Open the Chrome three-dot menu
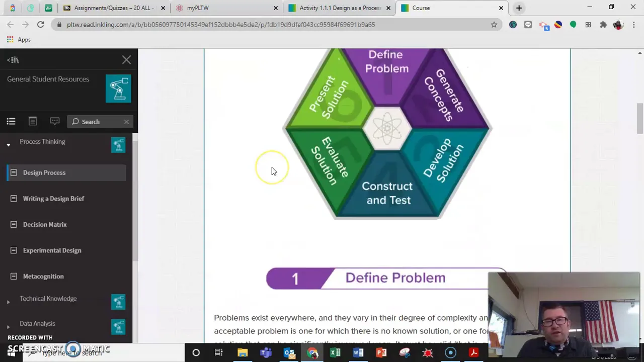Screen dimensions: 644x362 633,25
